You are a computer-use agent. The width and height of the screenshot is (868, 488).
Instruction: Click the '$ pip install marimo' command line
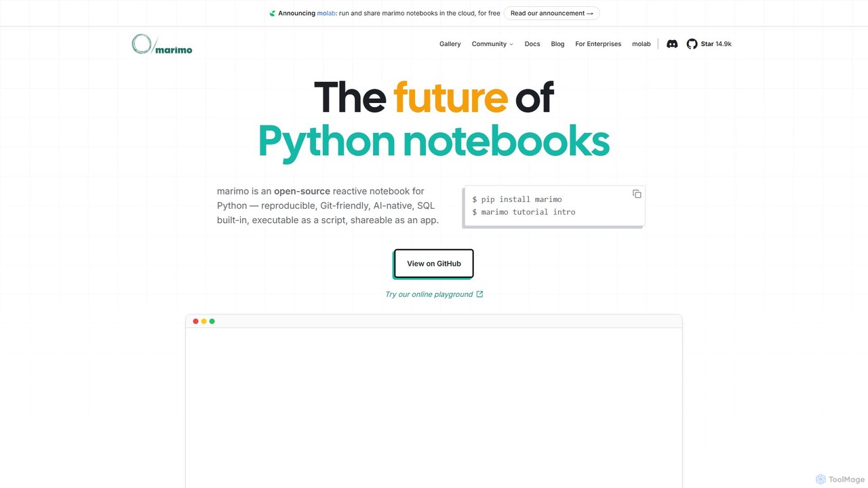pyautogui.click(x=517, y=199)
